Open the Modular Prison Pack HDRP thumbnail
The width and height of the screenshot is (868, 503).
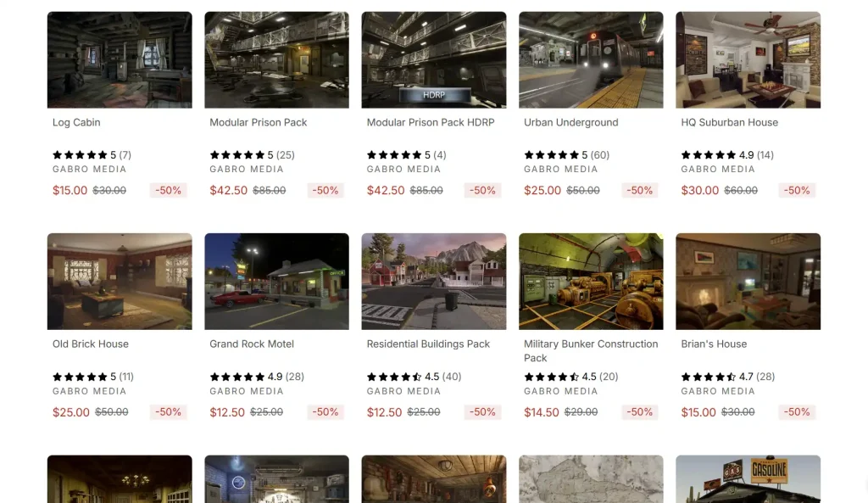click(433, 60)
